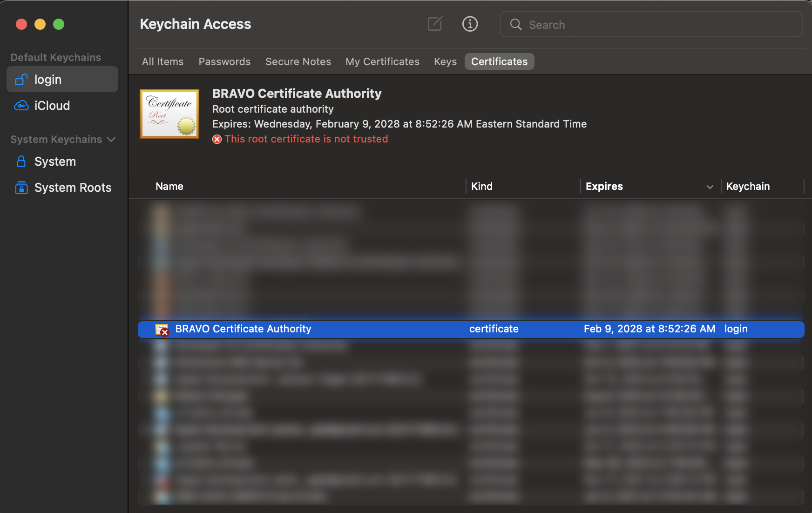This screenshot has width=812, height=513.
Task: Click the magnifying glass in the search bar
Action: click(x=515, y=24)
